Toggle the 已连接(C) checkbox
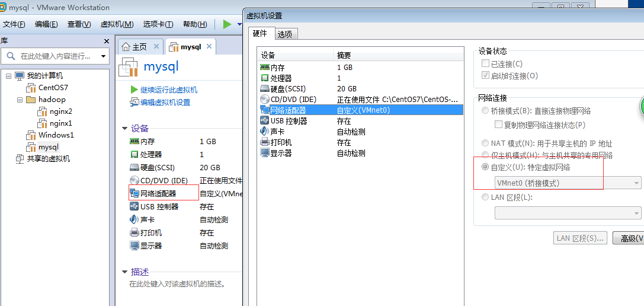Image resolution: width=644 pixels, height=306 pixels. 485,64
